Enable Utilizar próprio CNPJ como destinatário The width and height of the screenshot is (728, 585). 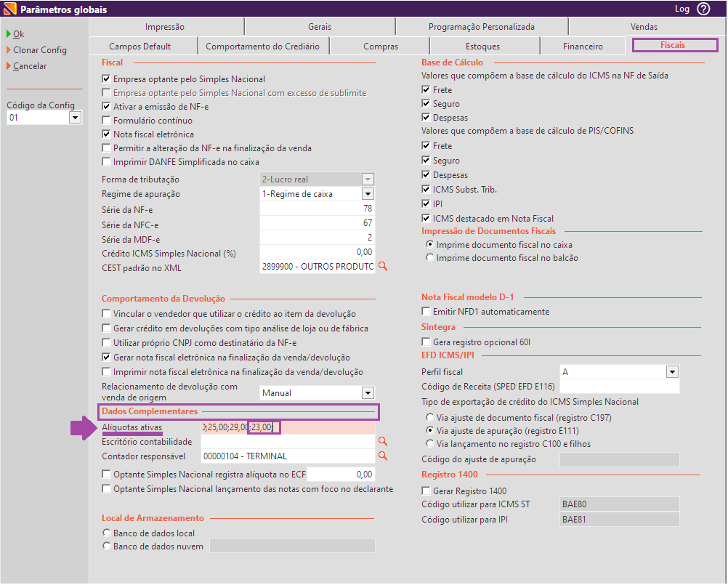click(x=106, y=343)
